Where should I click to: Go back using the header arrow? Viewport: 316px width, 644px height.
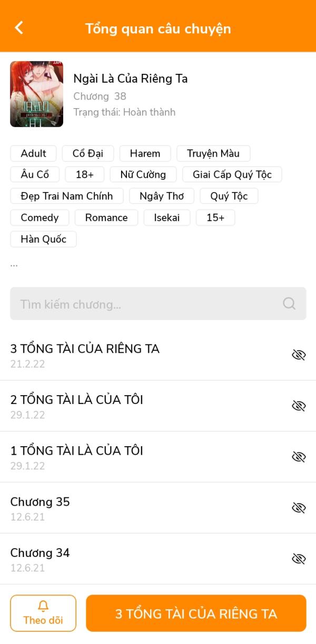tap(19, 28)
